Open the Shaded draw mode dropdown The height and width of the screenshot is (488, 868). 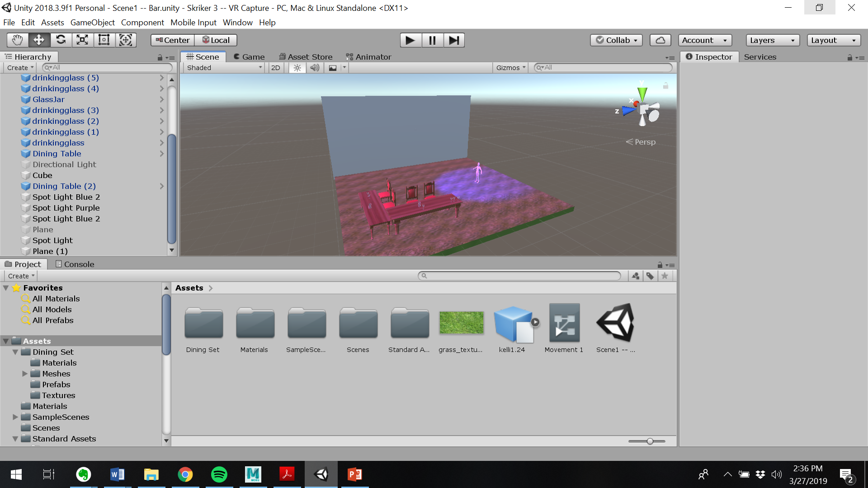click(x=224, y=68)
